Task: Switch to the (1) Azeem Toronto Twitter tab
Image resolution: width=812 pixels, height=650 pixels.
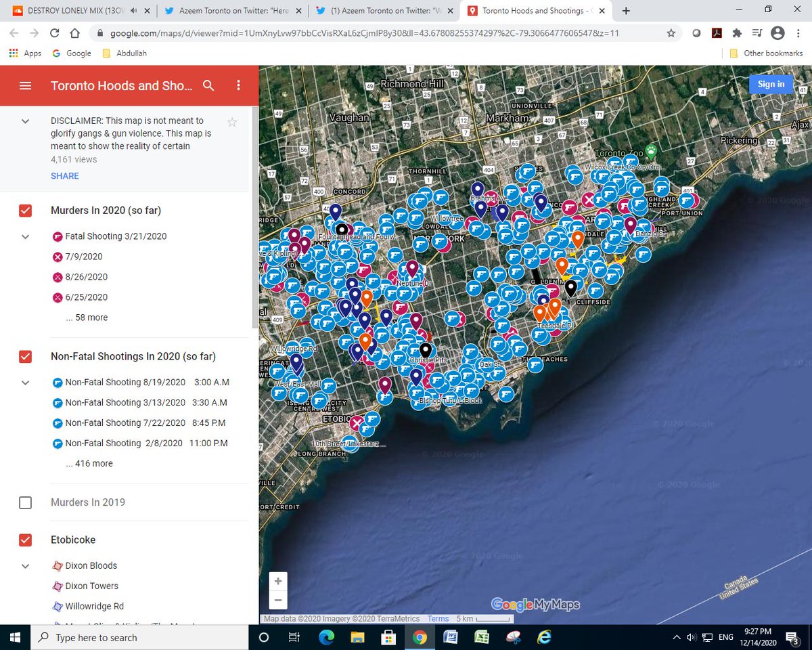Action: coord(383,11)
